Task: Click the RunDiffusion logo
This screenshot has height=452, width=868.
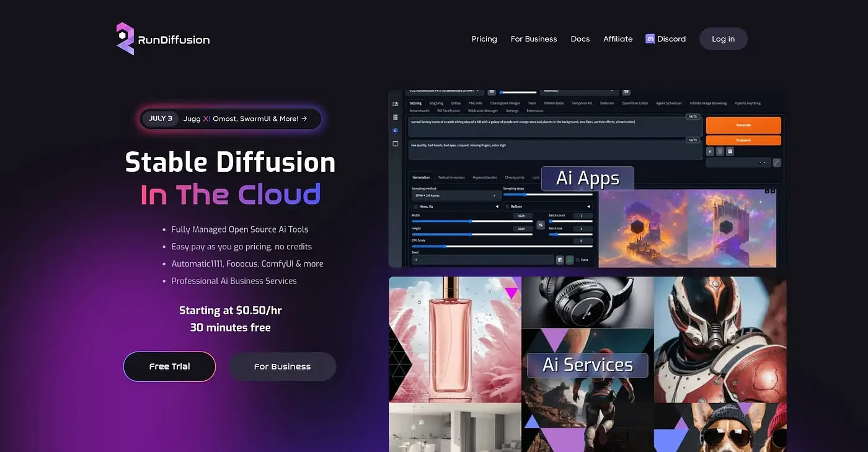Action: tap(163, 39)
